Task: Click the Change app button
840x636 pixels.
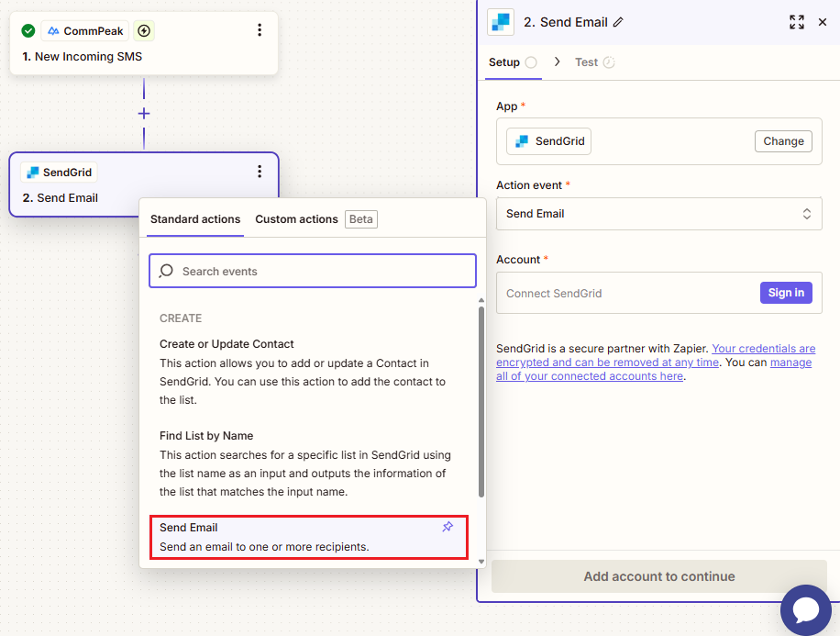Action: point(783,141)
